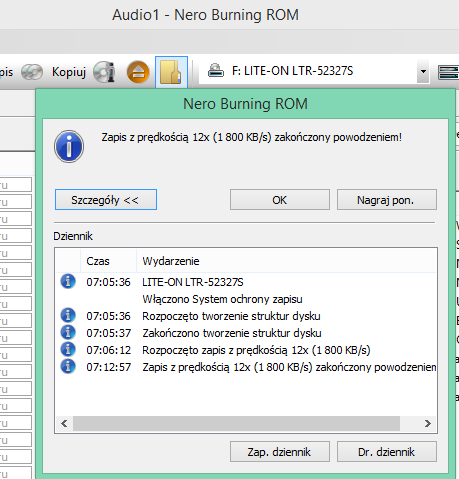Screen dimensions: 459x479
Task: Click the Audio1 - Nero Burning ROM title bar
Action: tap(205, 15)
